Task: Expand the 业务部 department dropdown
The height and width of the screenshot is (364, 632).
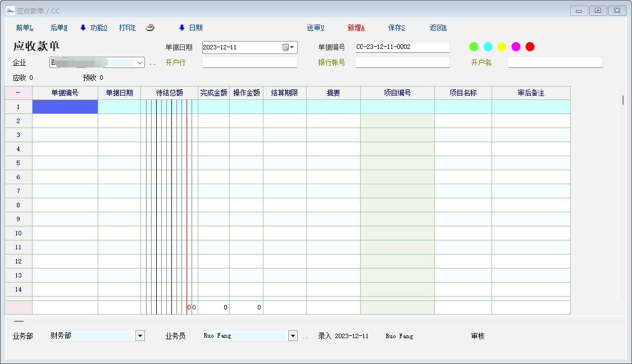Action: tap(140, 336)
